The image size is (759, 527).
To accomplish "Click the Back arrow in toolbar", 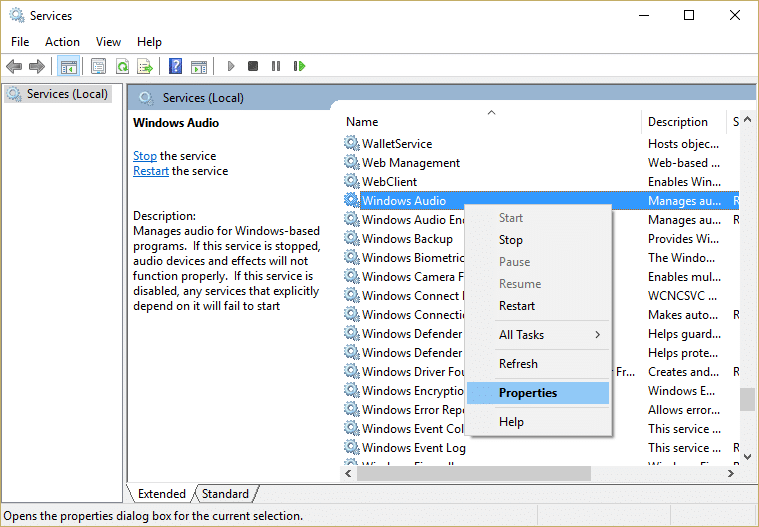I will [14, 67].
